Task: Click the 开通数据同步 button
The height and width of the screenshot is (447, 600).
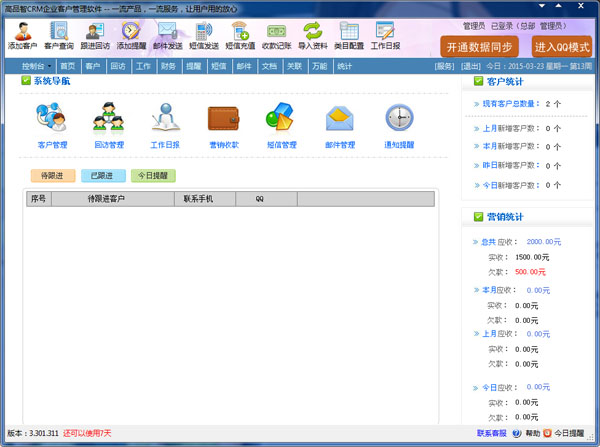Action: point(479,47)
